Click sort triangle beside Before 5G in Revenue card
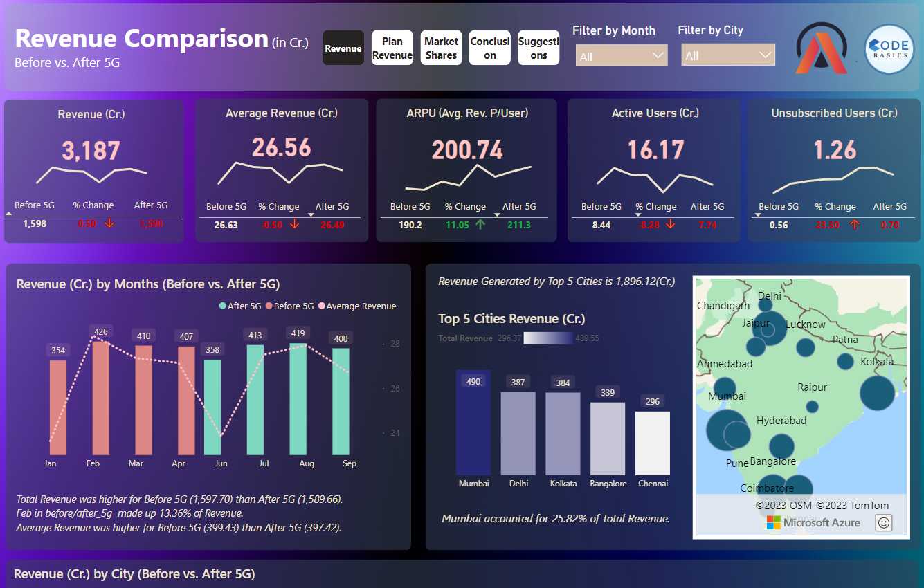This screenshot has width=924, height=588. coord(8,214)
